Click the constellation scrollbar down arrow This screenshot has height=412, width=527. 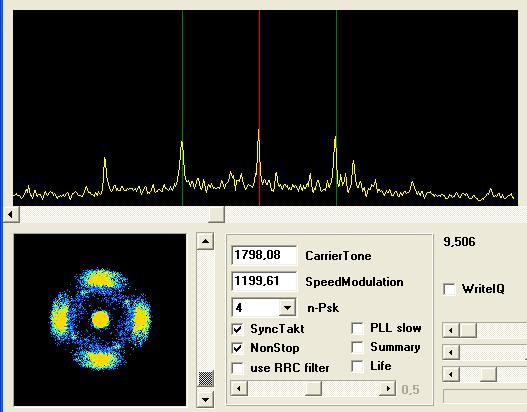205,400
